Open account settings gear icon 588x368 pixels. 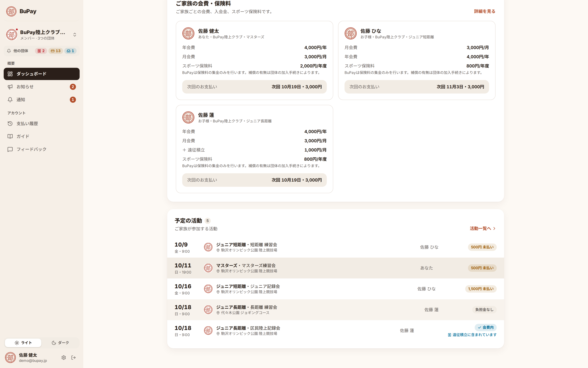click(x=64, y=358)
